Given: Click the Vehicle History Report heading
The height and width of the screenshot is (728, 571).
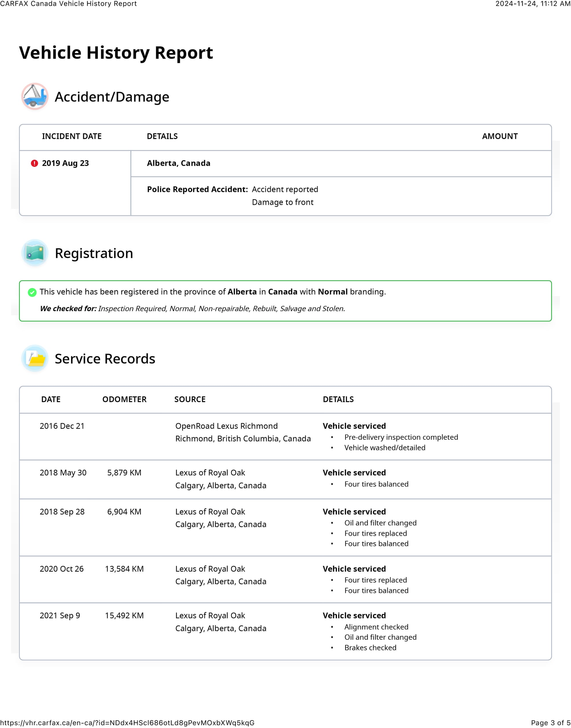Looking at the screenshot, I should (x=116, y=53).
